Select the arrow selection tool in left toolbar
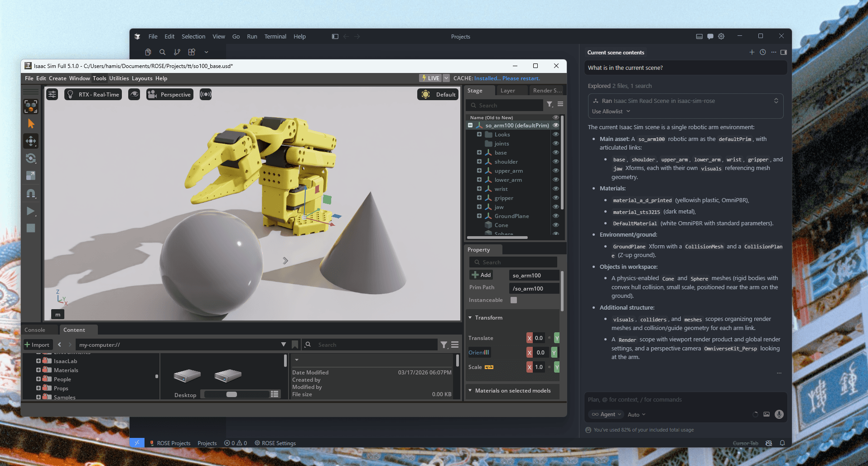 (31, 124)
